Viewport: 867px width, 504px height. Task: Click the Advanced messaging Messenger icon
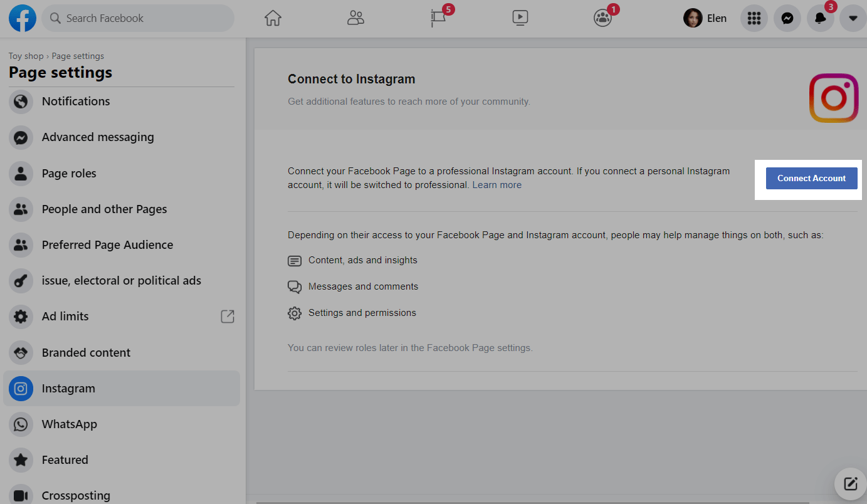point(21,137)
